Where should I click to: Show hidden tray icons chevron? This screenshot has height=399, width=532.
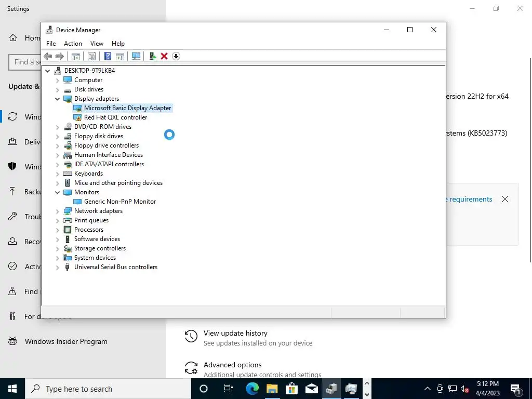coord(428,389)
